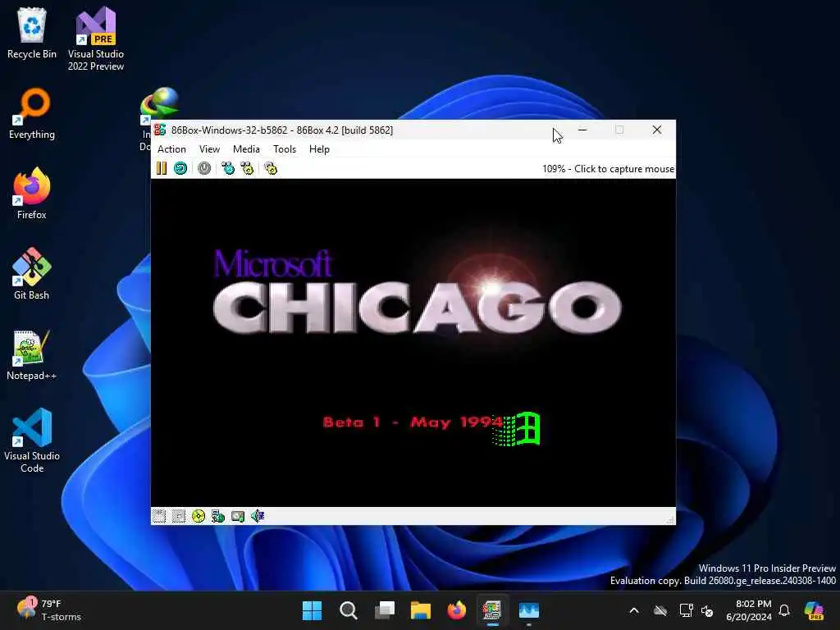Click the muted volume tray icon
The height and width of the screenshot is (630, 840).
(x=707, y=610)
